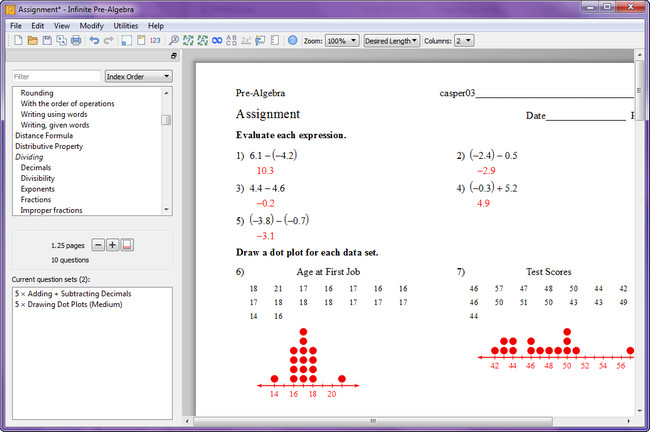Open the Edit menu
650x432 pixels.
(38, 26)
